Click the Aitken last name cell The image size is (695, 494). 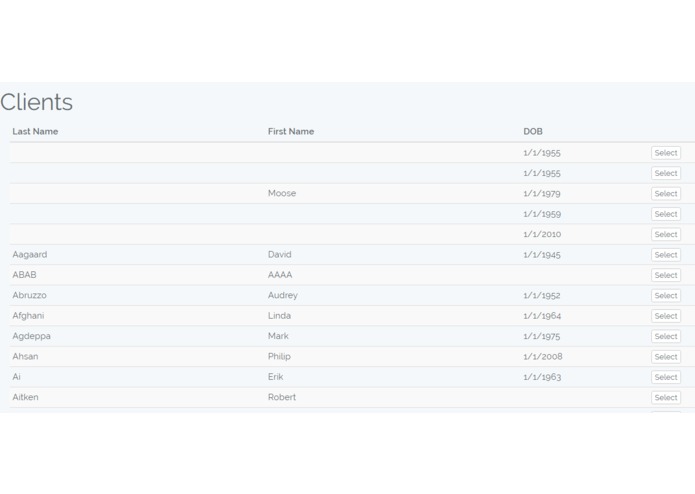point(25,397)
